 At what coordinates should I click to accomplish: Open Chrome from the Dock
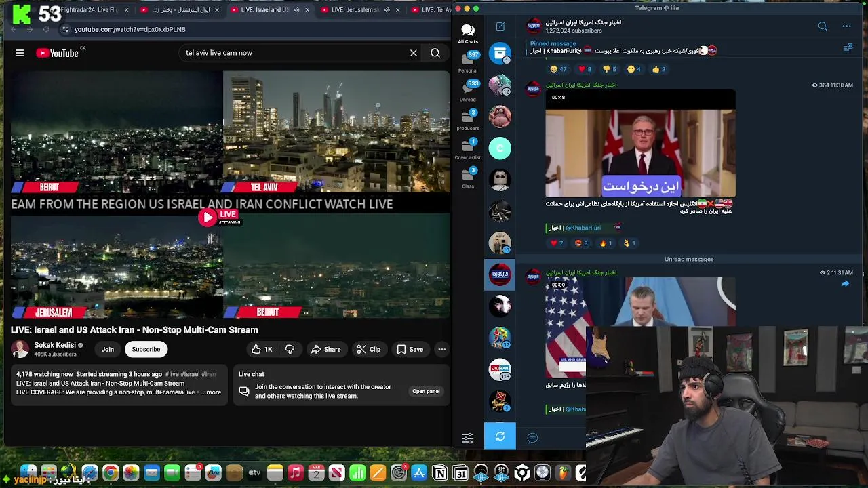pos(110,473)
